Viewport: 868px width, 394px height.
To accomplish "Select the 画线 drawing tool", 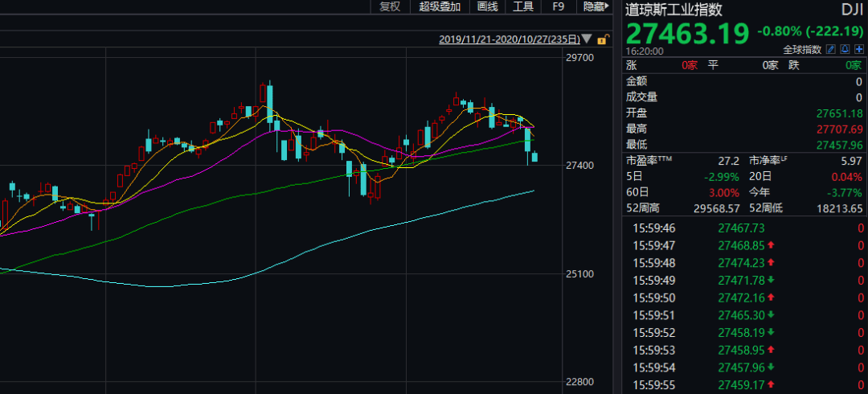I will click(x=487, y=7).
